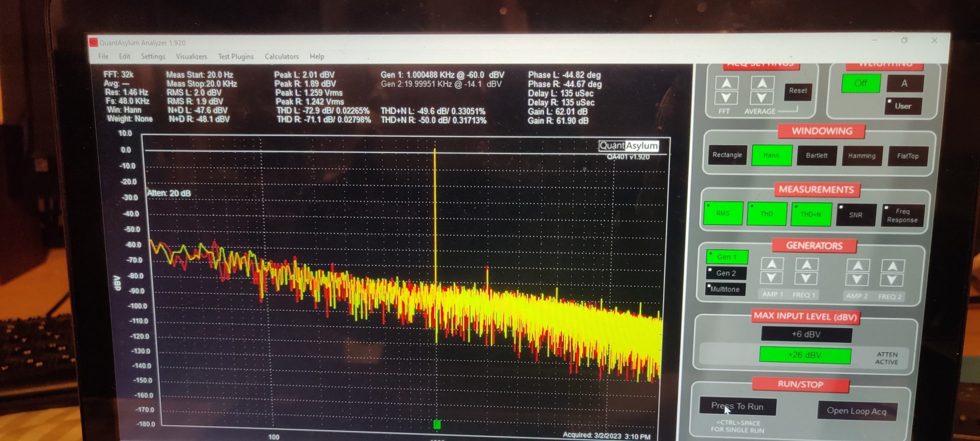The height and width of the screenshot is (441, 980).
Task: Lower AMP 1 with down arrow
Action: pyautogui.click(x=771, y=278)
